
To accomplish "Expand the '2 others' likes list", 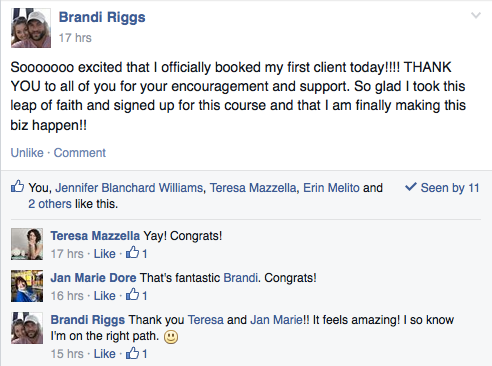I will pos(50,204).
